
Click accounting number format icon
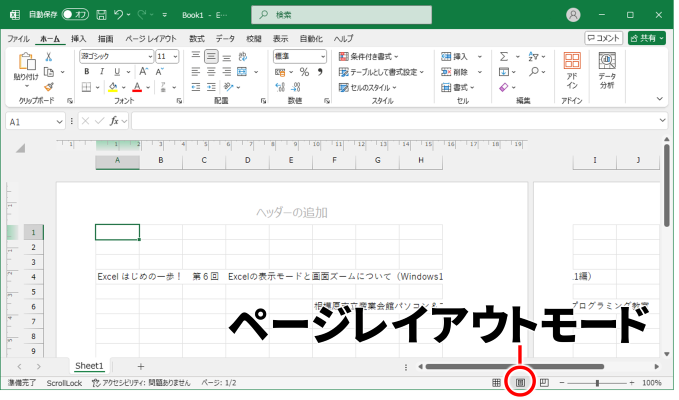pyautogui.click(x=280, y=72)
